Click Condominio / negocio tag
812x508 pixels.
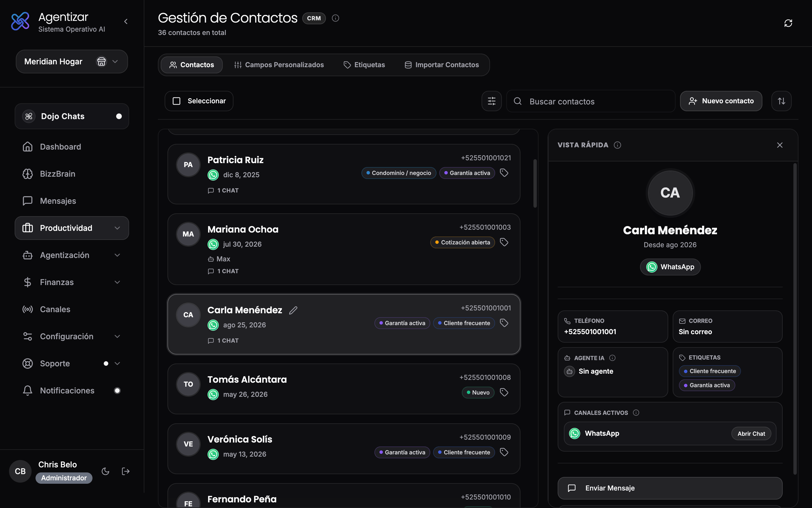pos(399,173)
